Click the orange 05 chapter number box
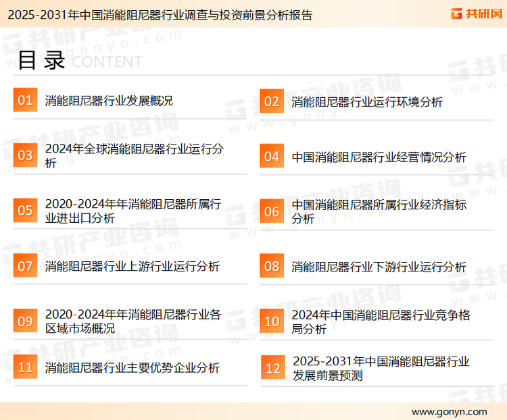Image resolution: width=507 pixels, height=420 pixels. click(25, 210)
